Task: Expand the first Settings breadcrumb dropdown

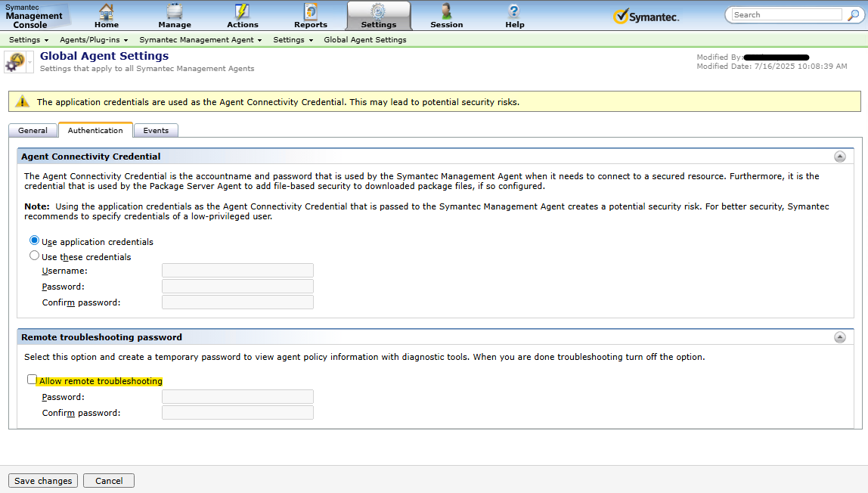Action: click(47, 40)
